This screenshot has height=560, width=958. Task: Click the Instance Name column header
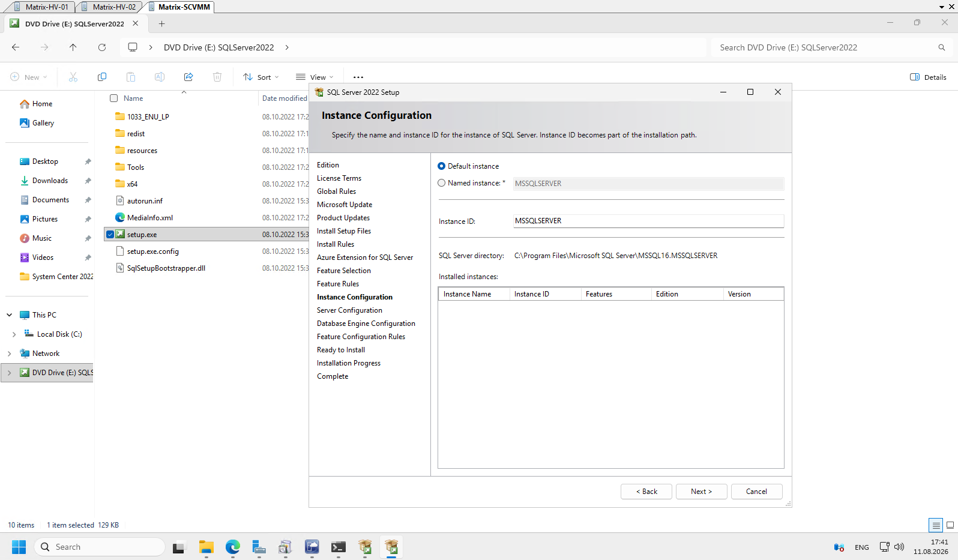(474, 294)
